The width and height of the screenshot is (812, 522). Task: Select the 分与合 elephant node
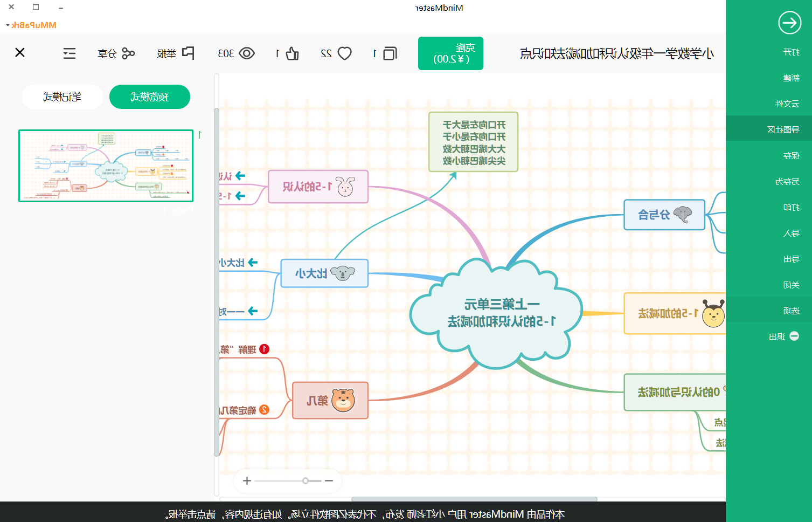(664, 215)
